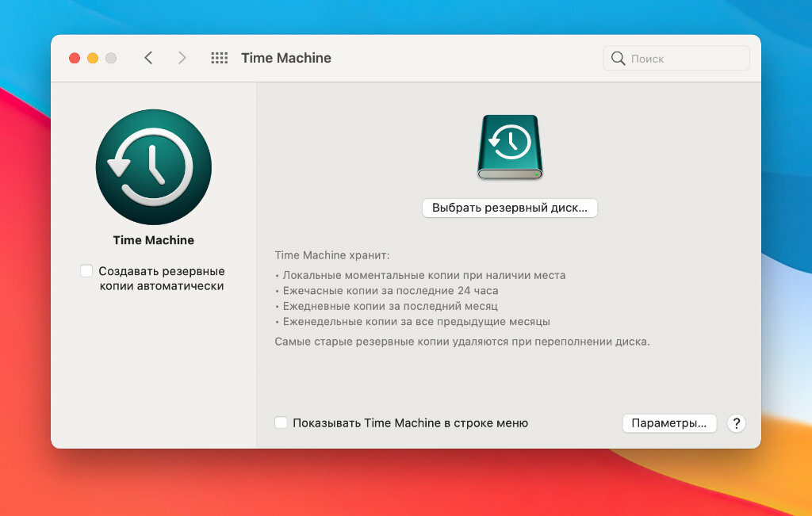This screenshot has height=516, width=812.
Task: Go back with the left chevron arrow
Action: 148,58
